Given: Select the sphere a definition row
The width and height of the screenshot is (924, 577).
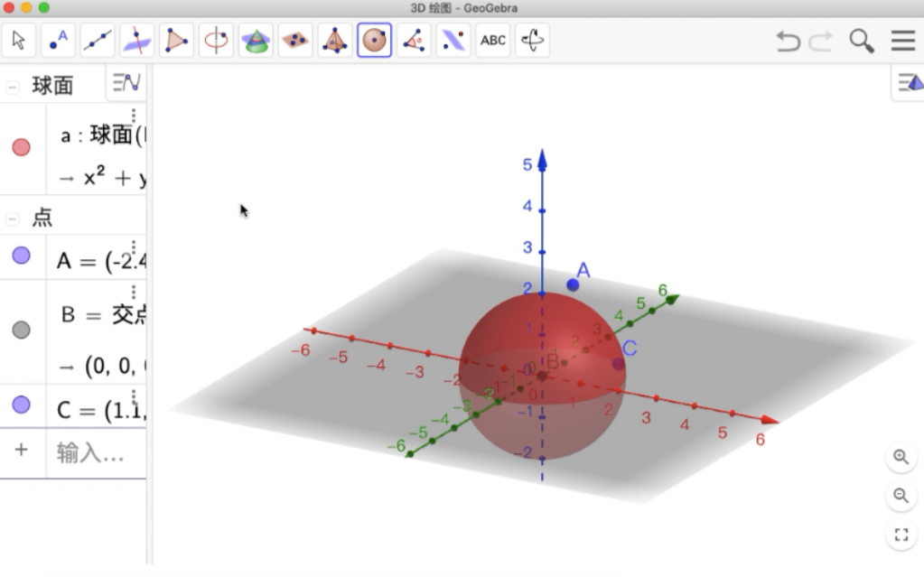Looking at the screenshot, I should point(96,149).
